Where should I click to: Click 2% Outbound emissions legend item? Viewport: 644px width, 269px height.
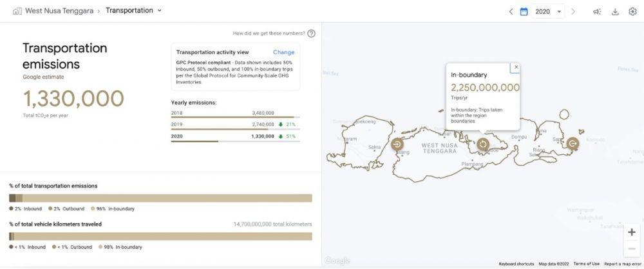[66, 208]
